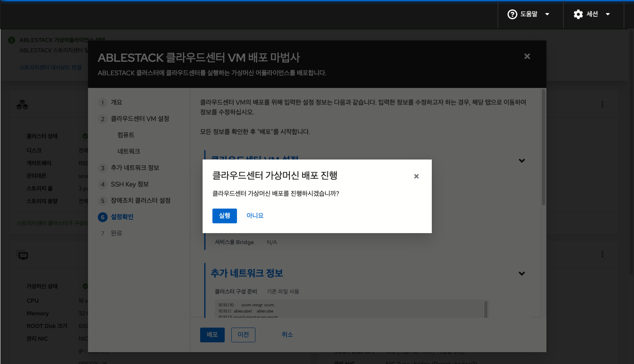Click the 배포 deploy button
The image size is (634, 364).
(x=212, y=335)
